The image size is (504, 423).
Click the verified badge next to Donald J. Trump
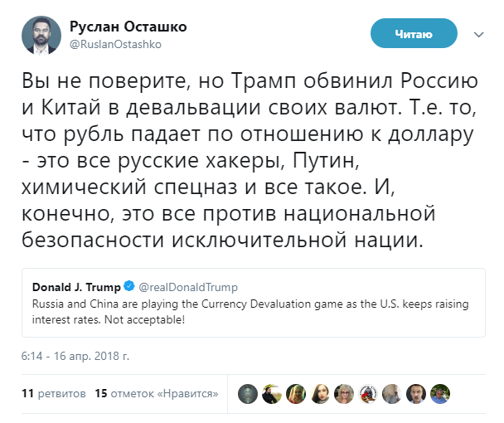click(x=129, y=287)
